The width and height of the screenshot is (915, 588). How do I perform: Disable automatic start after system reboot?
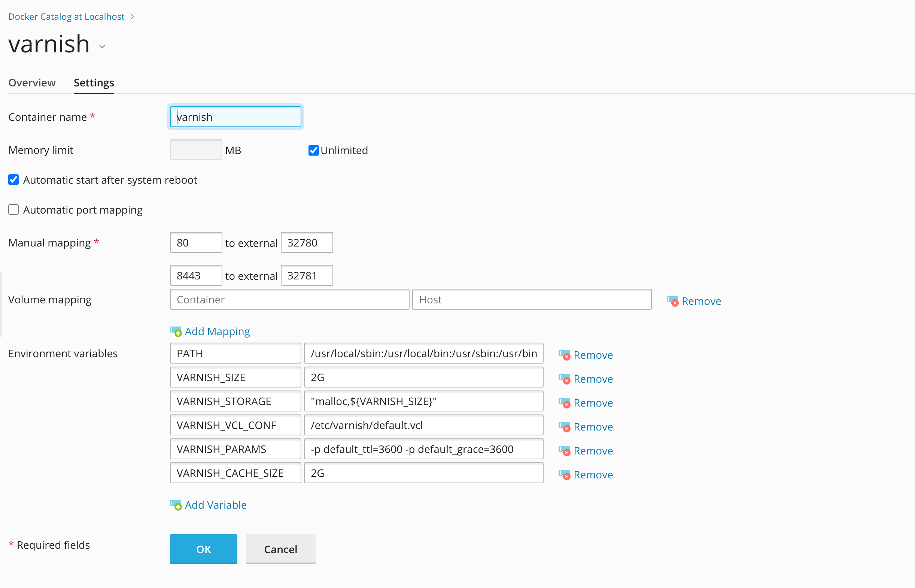point(13,180)
